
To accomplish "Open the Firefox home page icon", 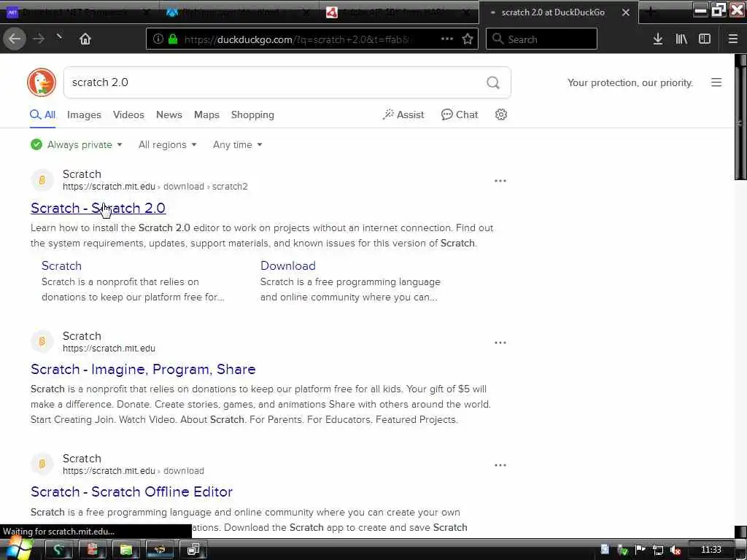I will pyautogui.click(x=85, y=39).
